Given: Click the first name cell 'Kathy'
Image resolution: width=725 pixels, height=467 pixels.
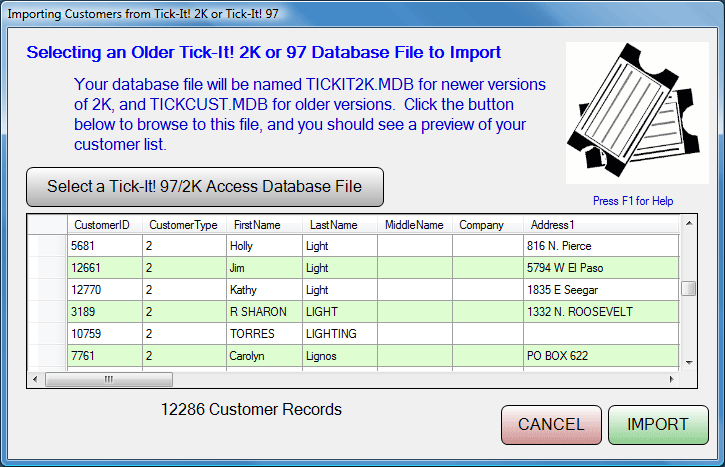Looking at the screenshot, I should [x=264, y=290].
